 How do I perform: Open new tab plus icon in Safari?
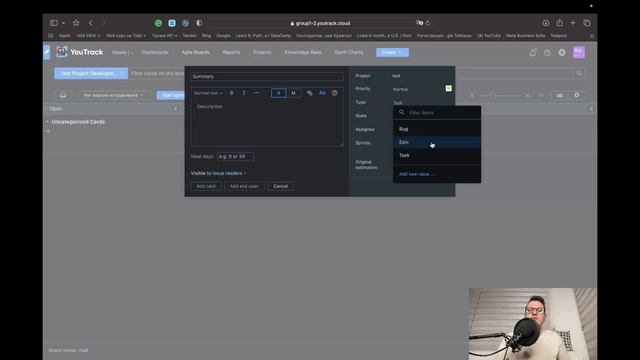pos(573,23)
